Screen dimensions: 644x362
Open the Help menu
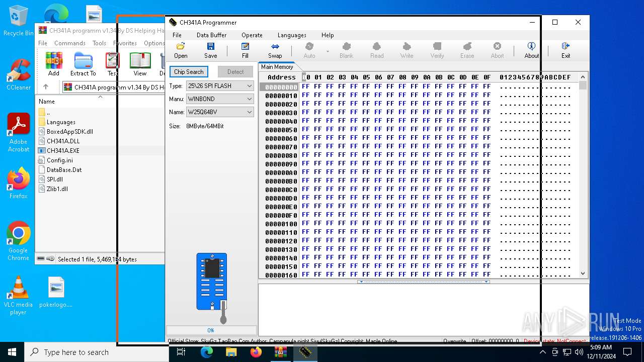328,35
